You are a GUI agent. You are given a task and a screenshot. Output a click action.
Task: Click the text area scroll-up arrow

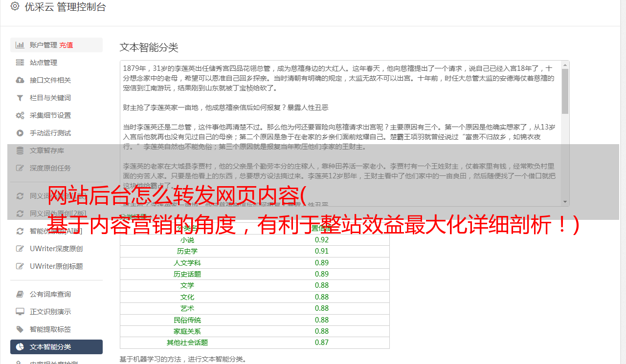pos(565,64)
